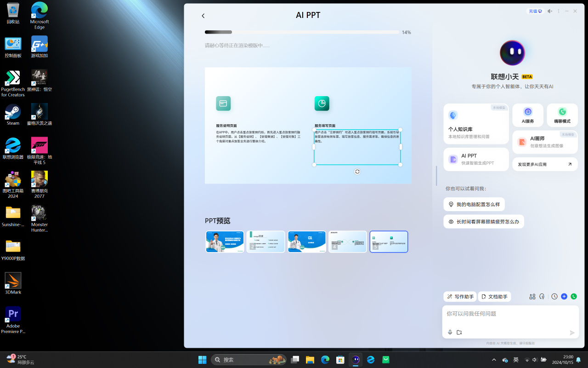Screen dimensions: 588x368
Task: Open Task View on the taskbar
Action: [x=295, y=360]
